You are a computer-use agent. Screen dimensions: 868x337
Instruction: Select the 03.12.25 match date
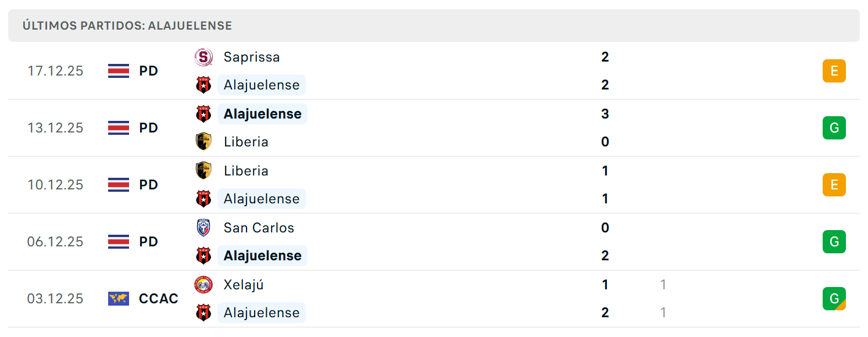point(55,299)
